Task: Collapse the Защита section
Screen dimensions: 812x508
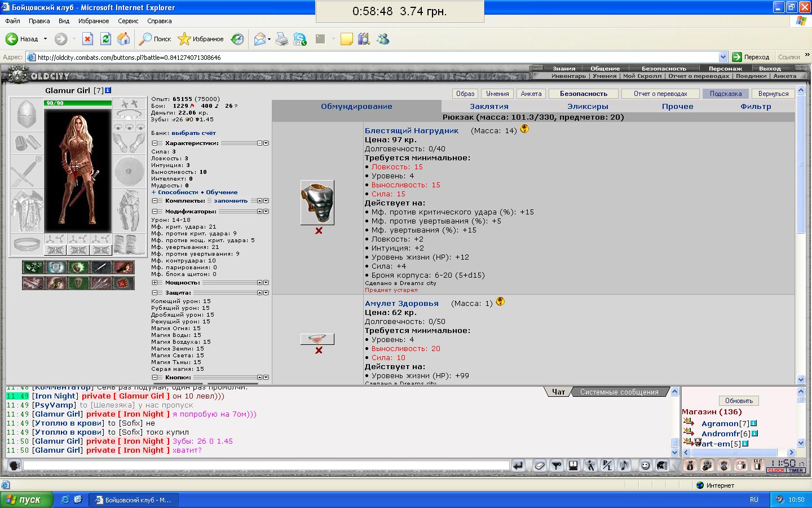Action: [155, 293]
